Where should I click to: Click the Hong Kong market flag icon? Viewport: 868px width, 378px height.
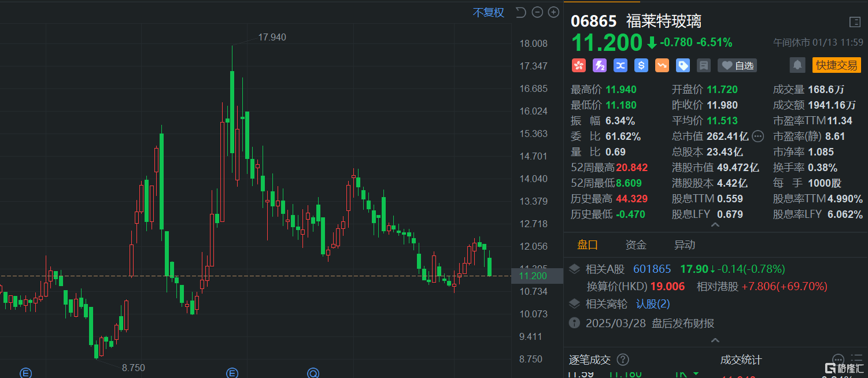[x=579, y=65]
